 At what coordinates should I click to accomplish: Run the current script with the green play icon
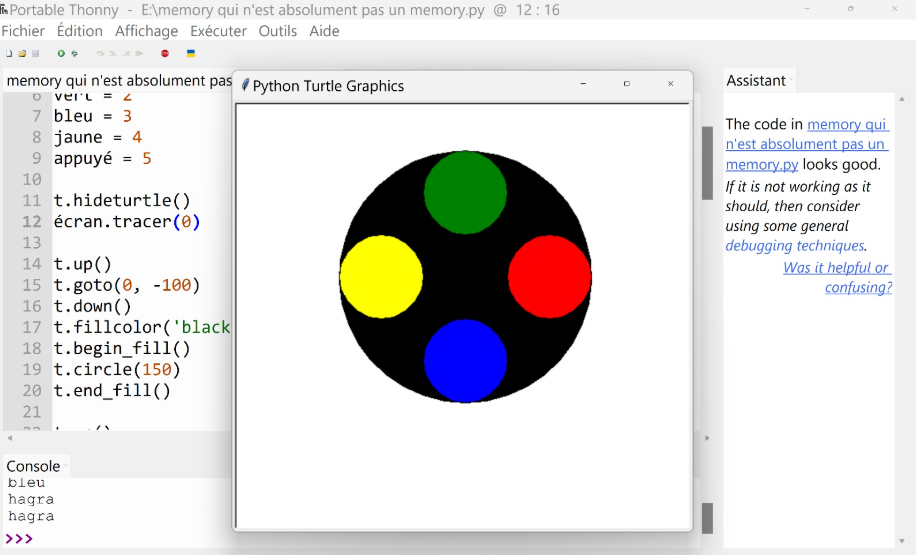pos(61,53)
